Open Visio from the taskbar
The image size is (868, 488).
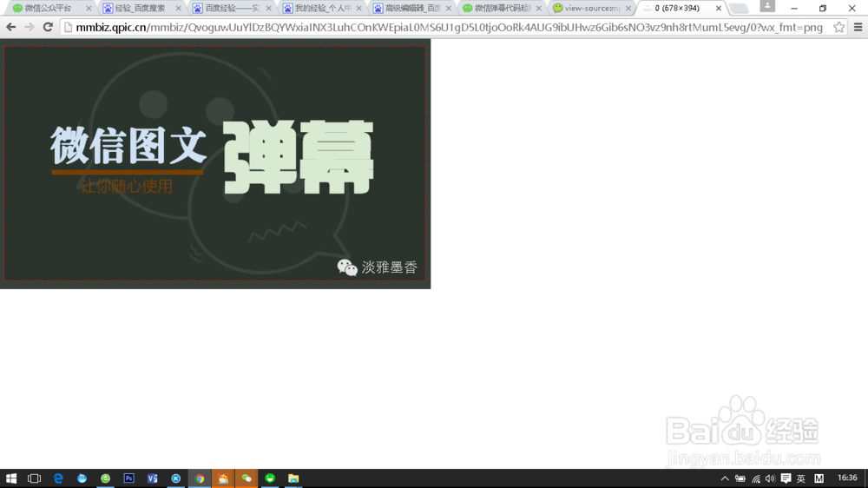[x=152, y=478]
